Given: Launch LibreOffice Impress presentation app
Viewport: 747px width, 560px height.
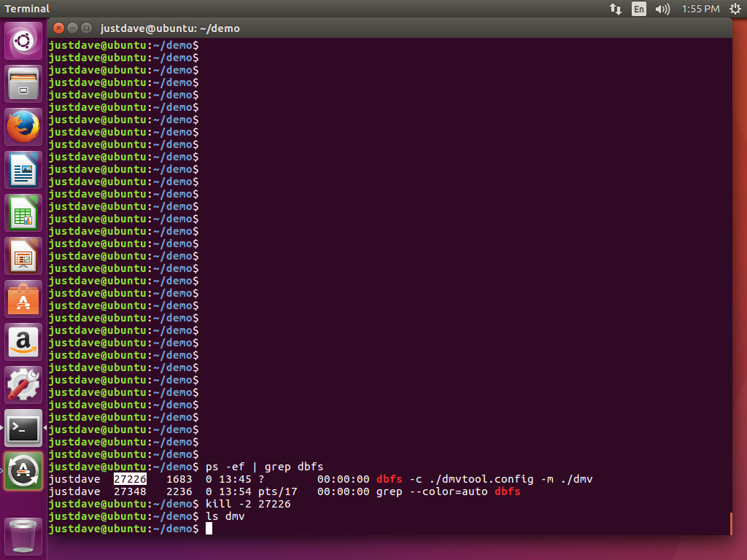Looking at the screenshot, I should tap(24, 256).
